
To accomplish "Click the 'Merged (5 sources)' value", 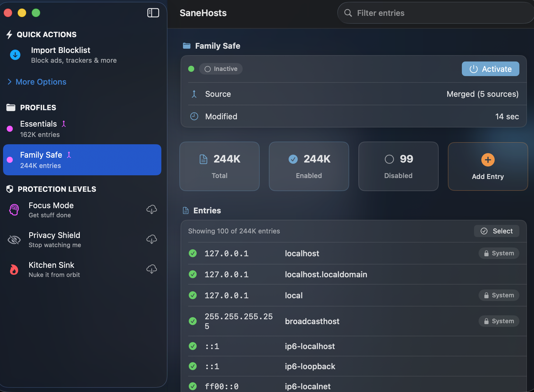I will pyautogui.click(x=483, y=94).
